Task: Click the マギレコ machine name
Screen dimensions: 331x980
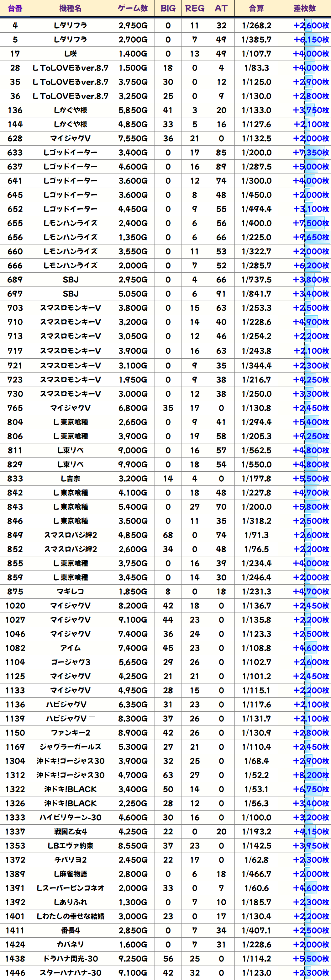Action: coord(70,592)
